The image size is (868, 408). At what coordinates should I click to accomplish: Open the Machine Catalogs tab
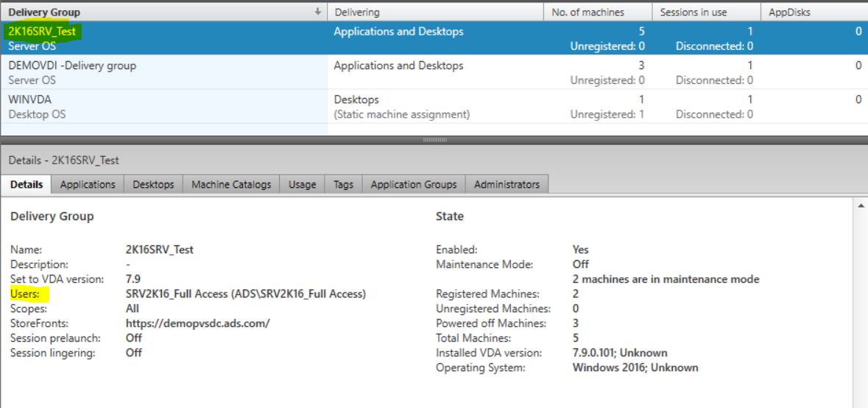click(x=231, y=184)
